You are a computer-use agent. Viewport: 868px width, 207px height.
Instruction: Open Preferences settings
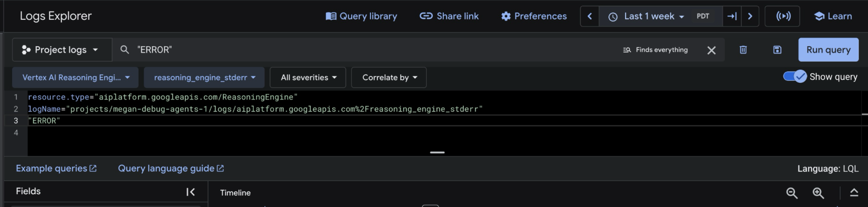pos(534,16)
